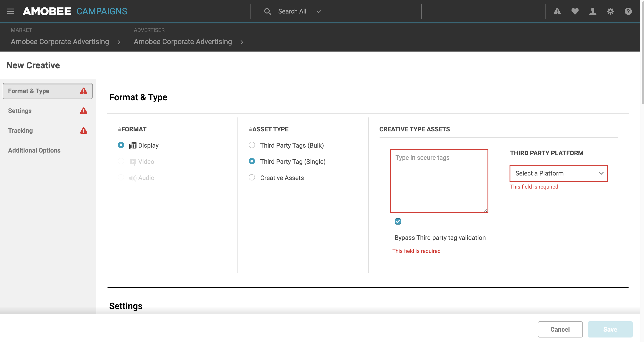The height and width of the screenshot is (342, 644).
Task: Click the Display format icon
Action: [x=132, y=146]
